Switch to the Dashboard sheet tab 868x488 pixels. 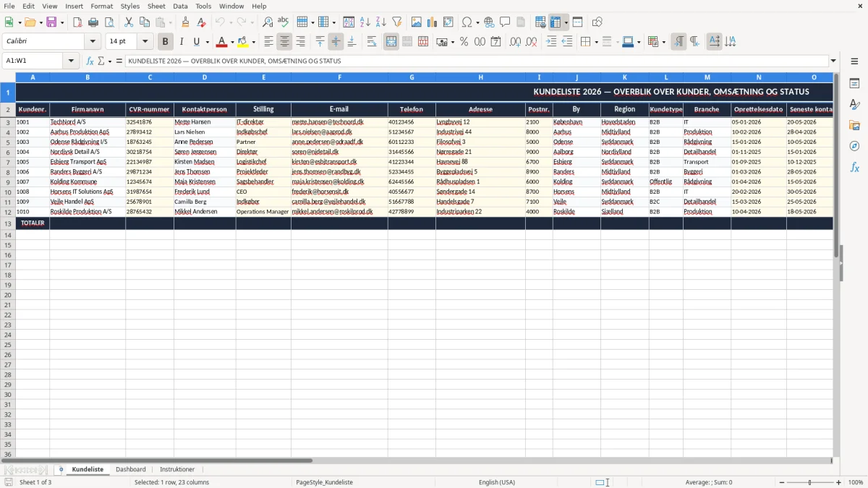click(130, 469)
